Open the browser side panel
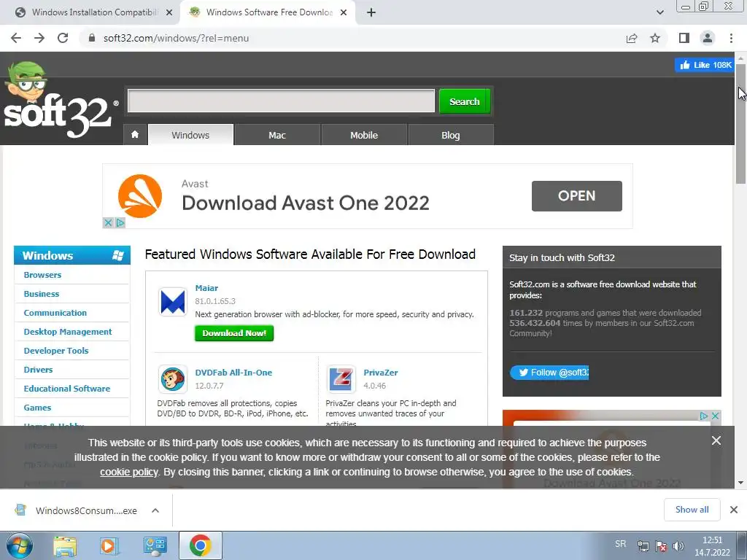The image size is (747, 560). pos(684,38)
